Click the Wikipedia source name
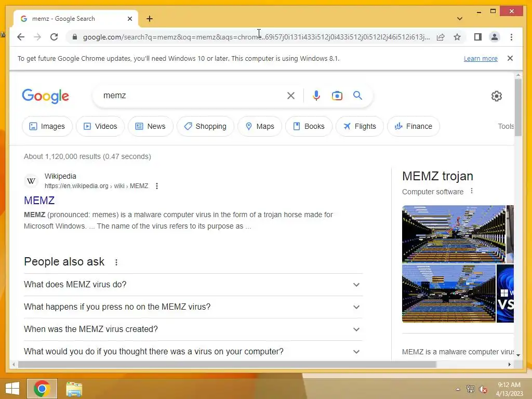The image size is (532, 399). pyautogui.click(x=60, y=176)
